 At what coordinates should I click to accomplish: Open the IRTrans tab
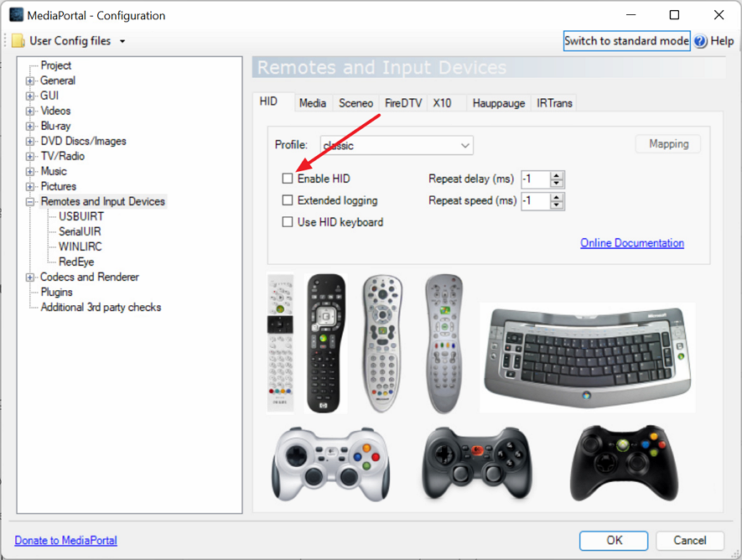[x=554, y=103]
